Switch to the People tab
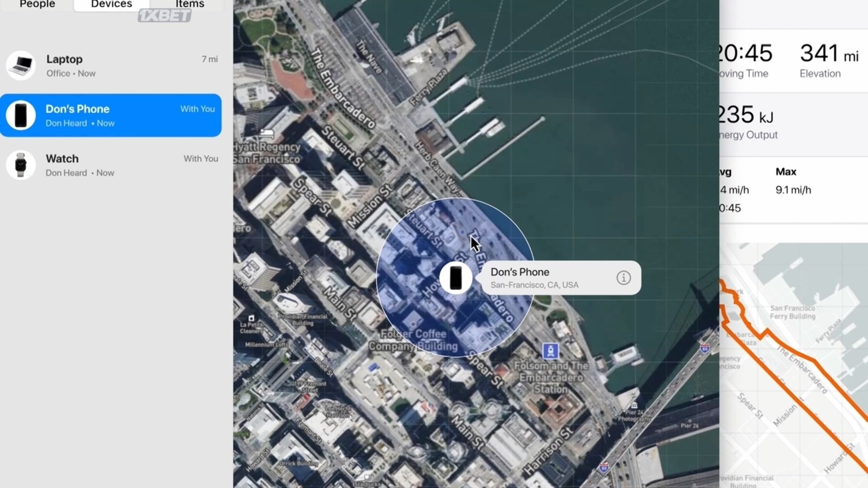The image size is (868, 488). pyautogui.click(x=37, y=5)
